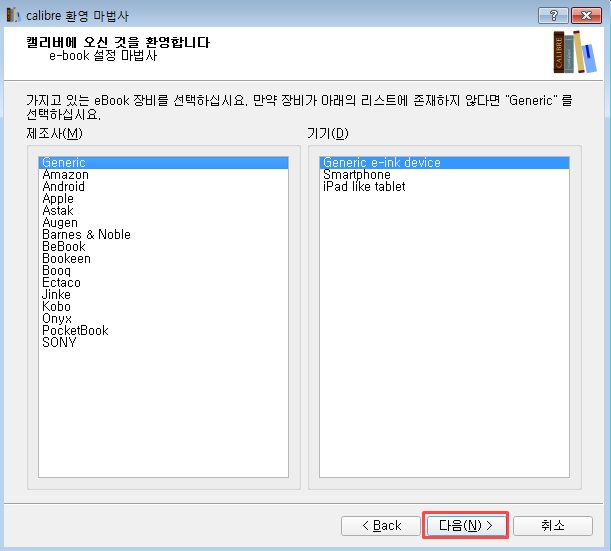
Task: Cancel the wizard with 취소 button
Action: coord(553,526)
